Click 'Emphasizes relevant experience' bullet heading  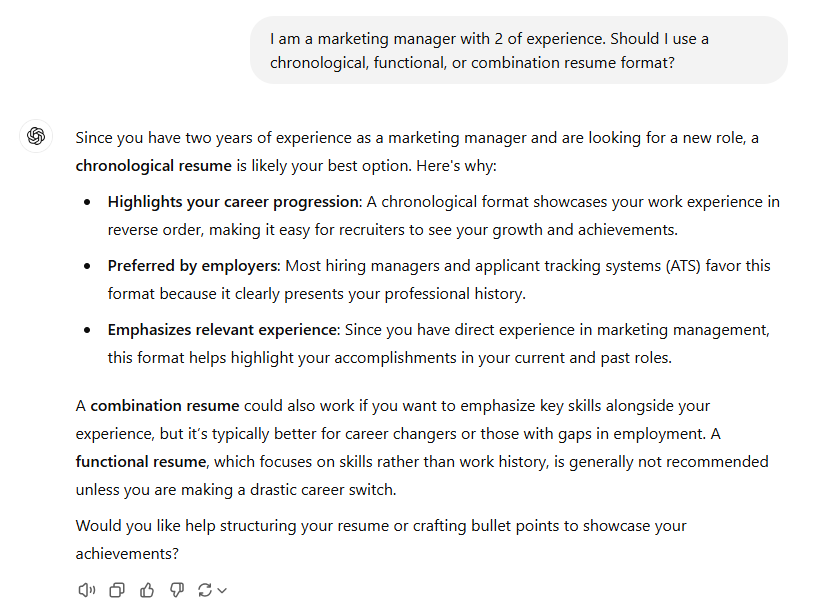223,329
